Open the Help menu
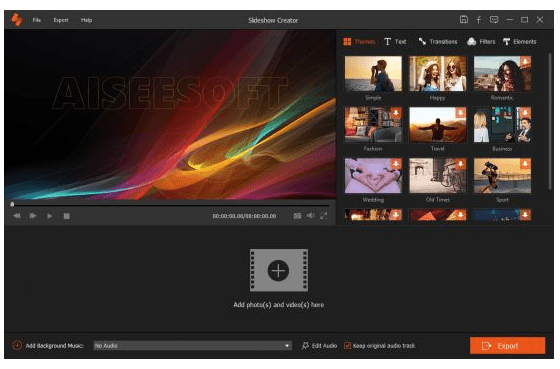 click(86, 20)
